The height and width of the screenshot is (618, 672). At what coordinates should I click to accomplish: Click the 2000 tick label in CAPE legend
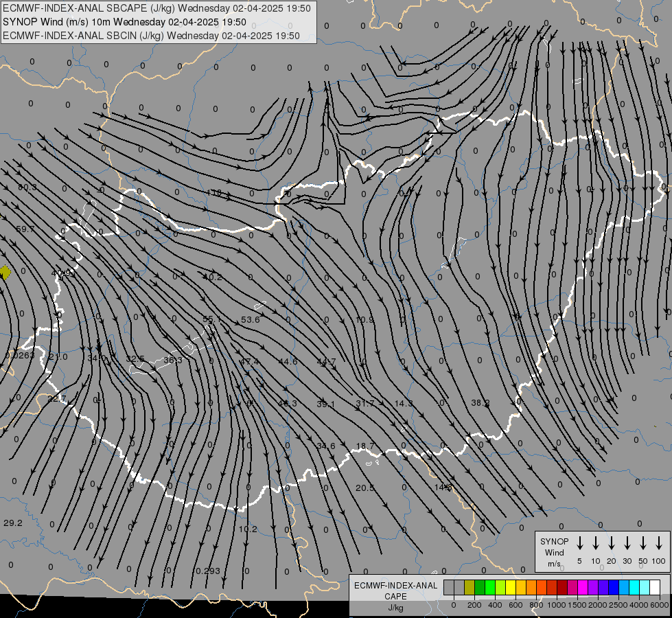tap(598, 605)
